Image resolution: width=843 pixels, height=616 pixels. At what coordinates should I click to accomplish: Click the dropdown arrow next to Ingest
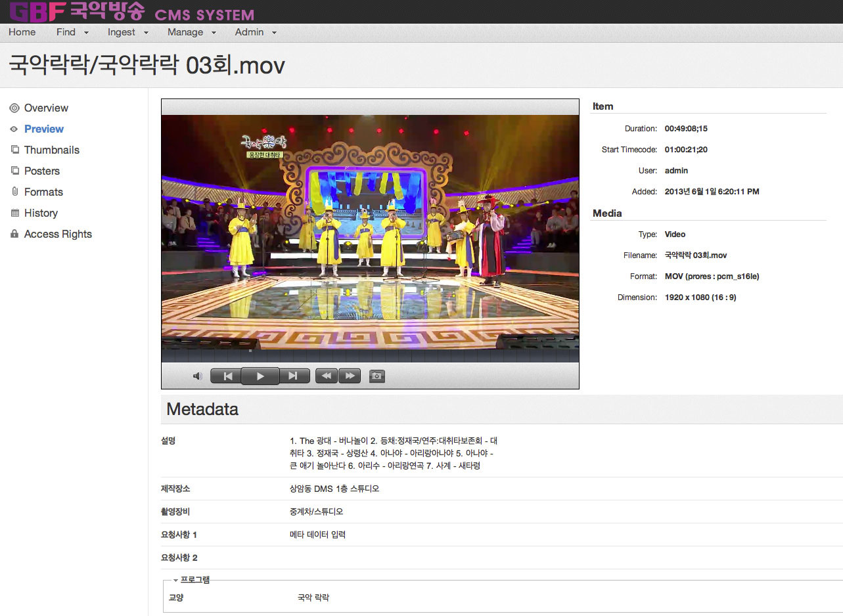pyautogui.click(x=146, y=33)
